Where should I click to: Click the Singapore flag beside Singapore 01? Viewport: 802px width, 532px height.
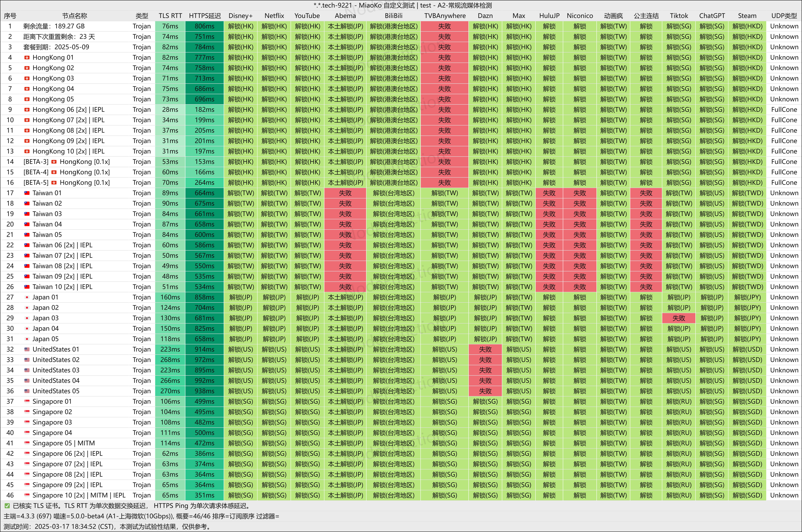pyautogui.click(x=27, y=401)
